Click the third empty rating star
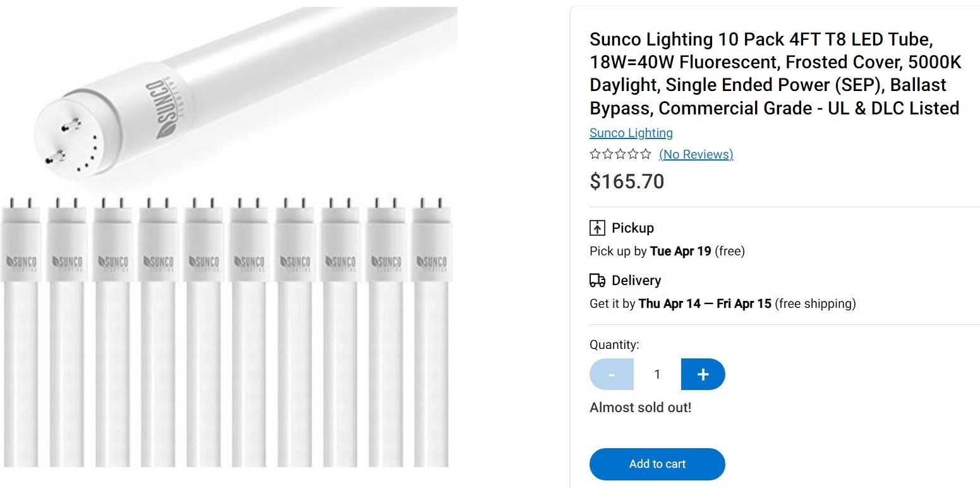 tap(620, 154)
